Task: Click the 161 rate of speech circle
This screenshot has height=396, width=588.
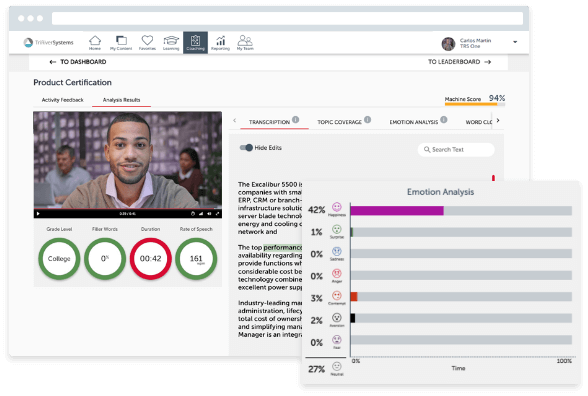Action: 196,259
